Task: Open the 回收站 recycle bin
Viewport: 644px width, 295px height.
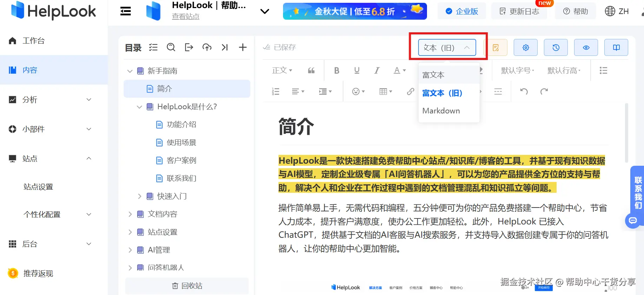Action: [187, 286]
